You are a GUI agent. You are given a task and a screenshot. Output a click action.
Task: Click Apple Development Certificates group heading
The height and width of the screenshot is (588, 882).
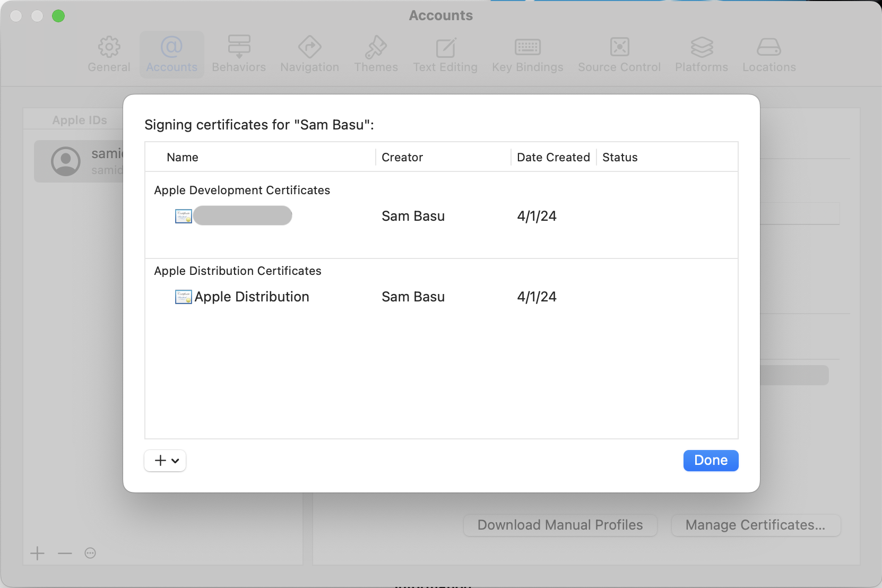(242, 190)
